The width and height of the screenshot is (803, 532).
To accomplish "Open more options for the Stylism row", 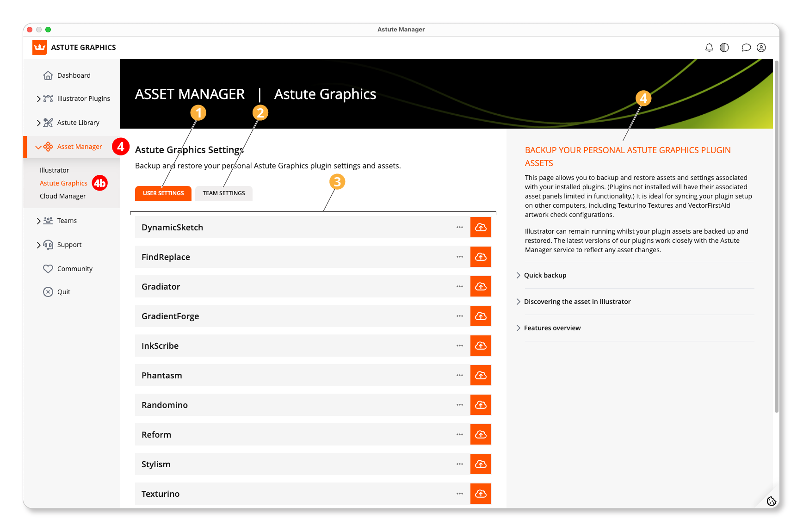I will pyautogui.click(x=459, y=464).
